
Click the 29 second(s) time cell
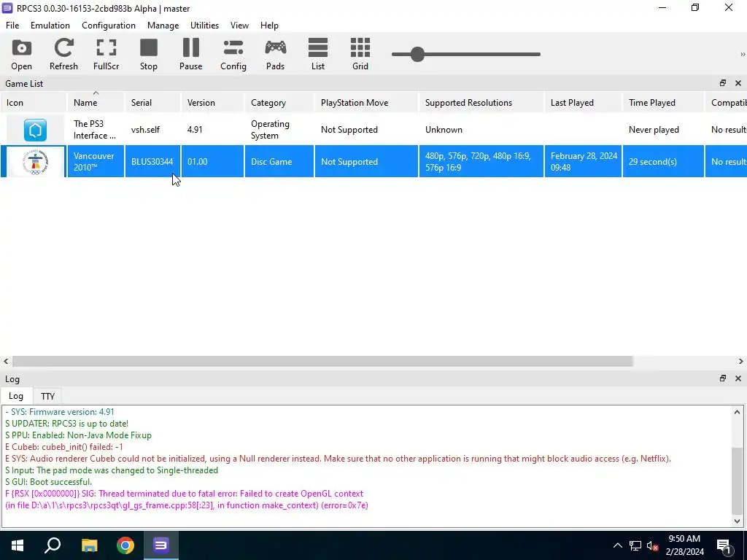[663, 161]
